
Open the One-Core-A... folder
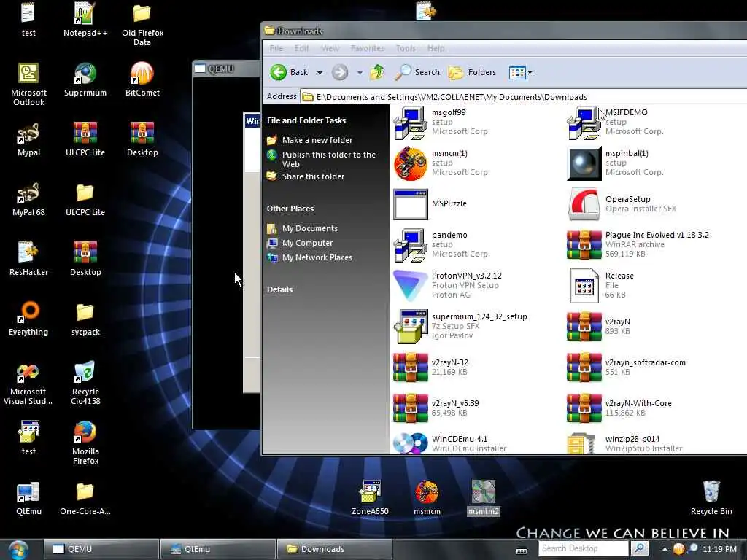(85, 498)
